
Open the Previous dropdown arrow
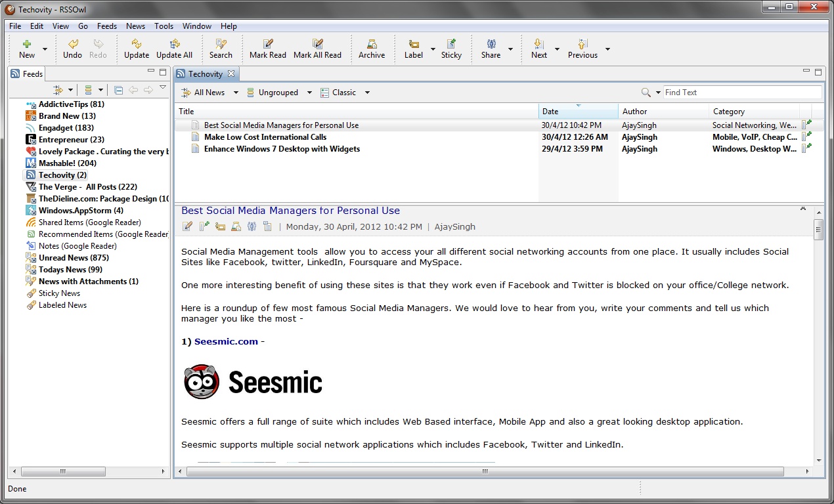point(607,49)
